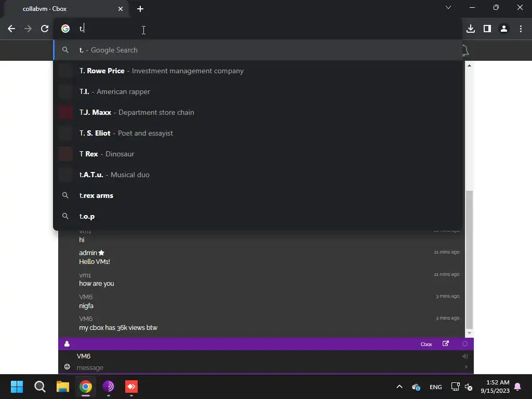
Task: Open the Chrome three-dot menu
Action: 521,29
